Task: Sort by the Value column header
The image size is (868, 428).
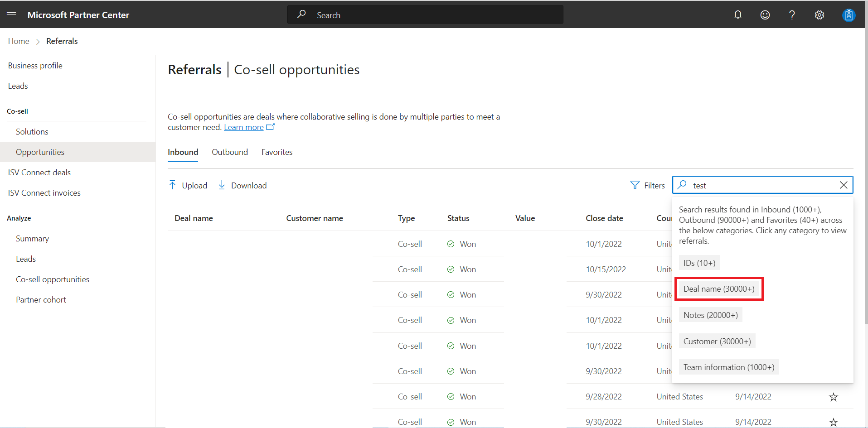Action: pyautogui.click(x=525, y=218)
